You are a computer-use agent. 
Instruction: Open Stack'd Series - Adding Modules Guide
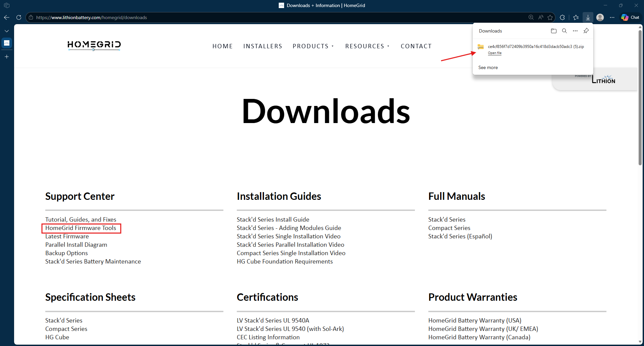(x=289, y=228)
